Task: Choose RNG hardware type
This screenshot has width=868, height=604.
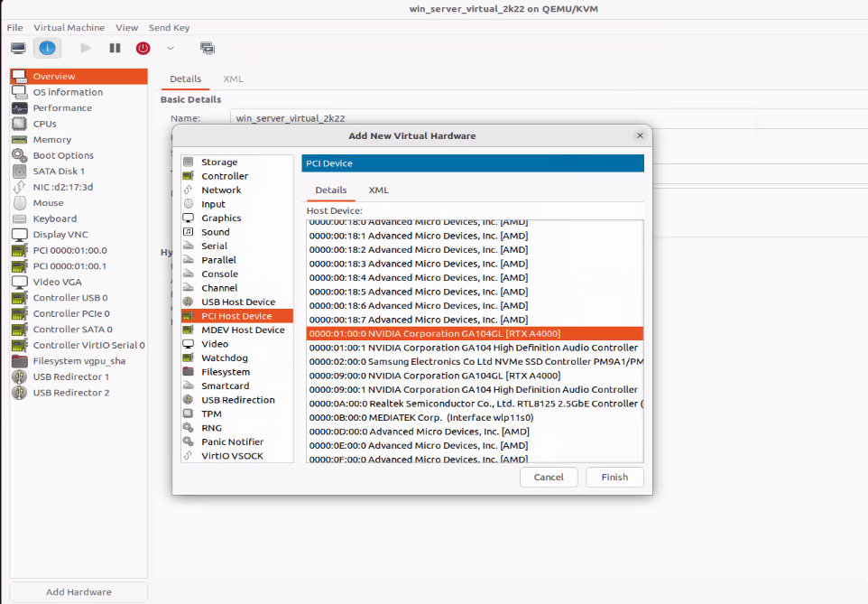Action: pyautogui.click(x=237, y=428)
